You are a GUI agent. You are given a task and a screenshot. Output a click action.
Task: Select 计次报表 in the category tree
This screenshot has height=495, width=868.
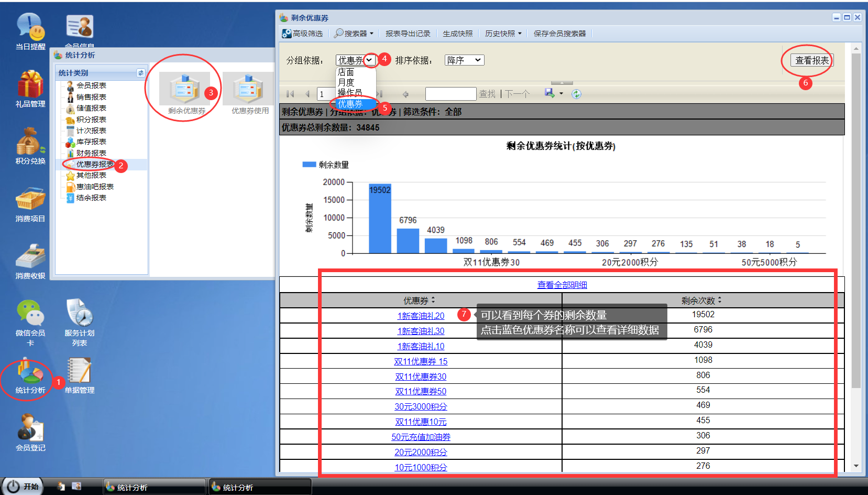91,131
